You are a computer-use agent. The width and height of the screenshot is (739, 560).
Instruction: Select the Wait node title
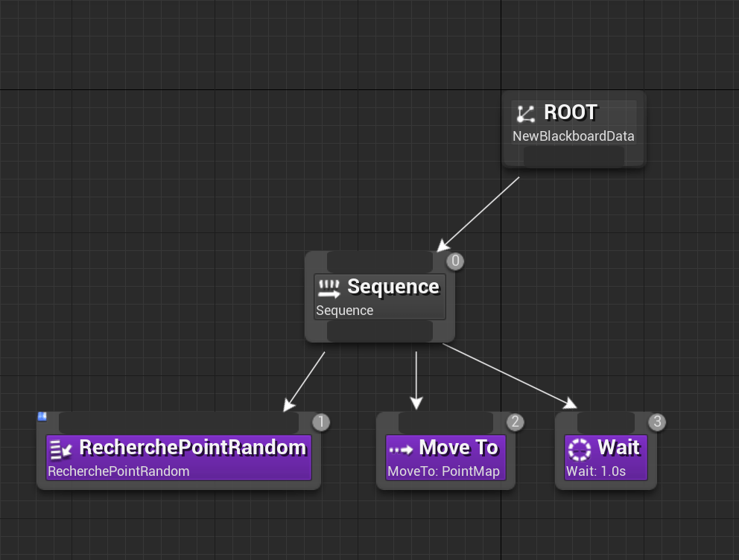(x=618, y=448)
